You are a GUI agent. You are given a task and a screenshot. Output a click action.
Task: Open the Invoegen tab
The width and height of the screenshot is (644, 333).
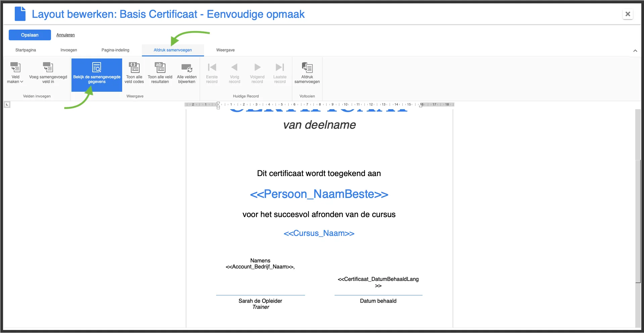pyautogui.click(x=69, y=50)
